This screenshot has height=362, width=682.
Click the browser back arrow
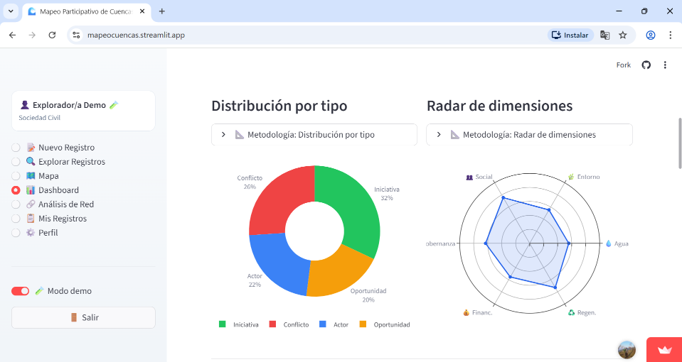click(x=12, y=35)
